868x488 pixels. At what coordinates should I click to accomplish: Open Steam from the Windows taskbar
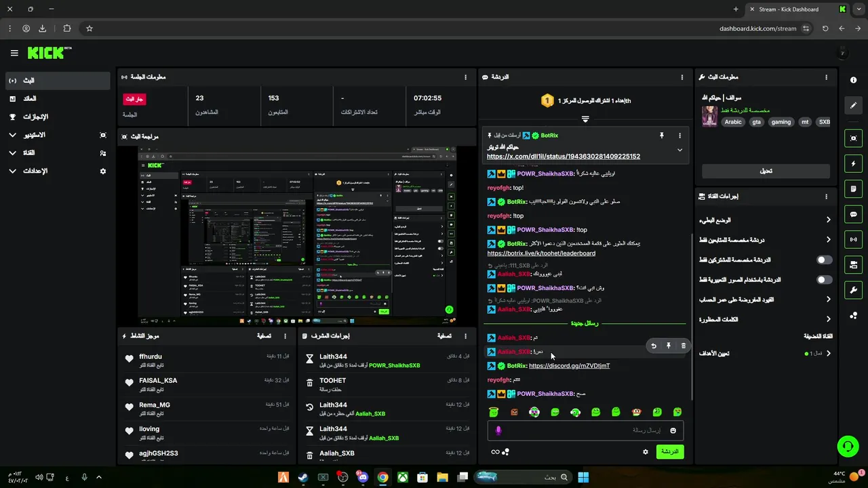(x=303, y=477)
